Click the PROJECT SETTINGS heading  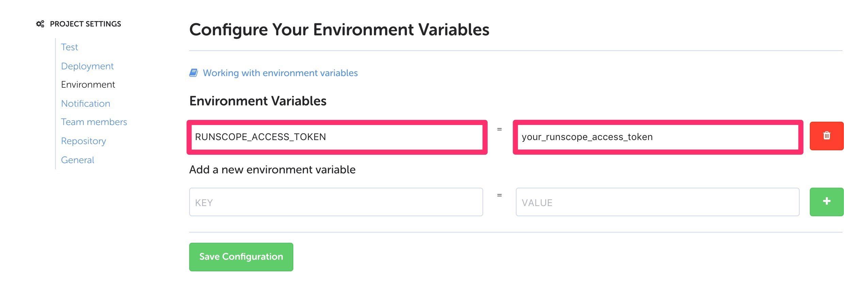coord(85,24)
